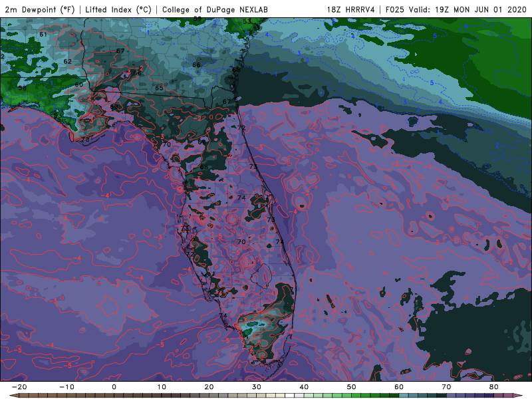The image size is (532, 399).
Task: Click the '60' dewpoint value on map
Action: click(78, 84)
